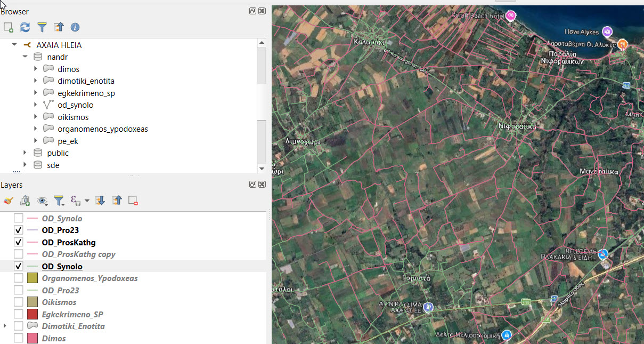The width and height of the screenshot is (644, 344).
Task: Open the expression filter dropdown arrow
Action: (x=87, y=201)
